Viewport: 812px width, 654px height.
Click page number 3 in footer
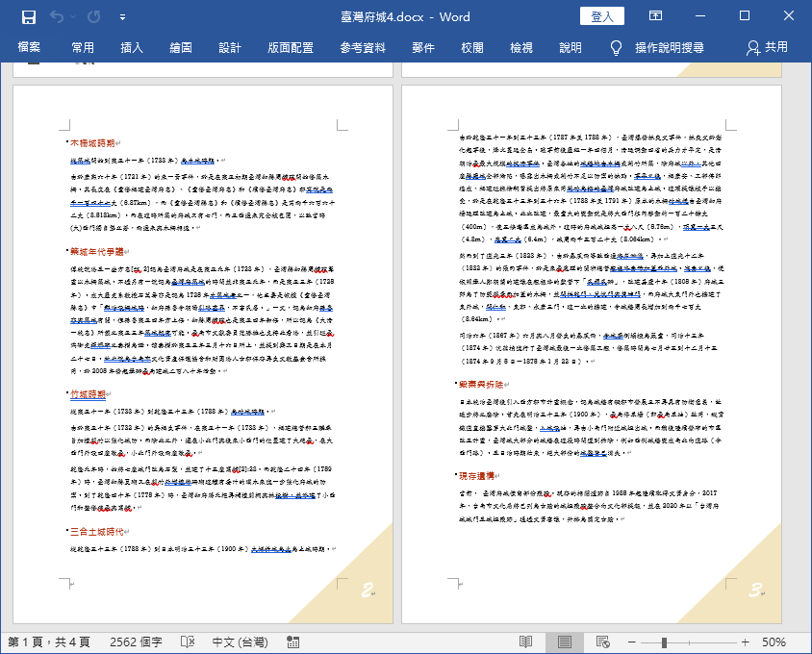click(756, 590)
